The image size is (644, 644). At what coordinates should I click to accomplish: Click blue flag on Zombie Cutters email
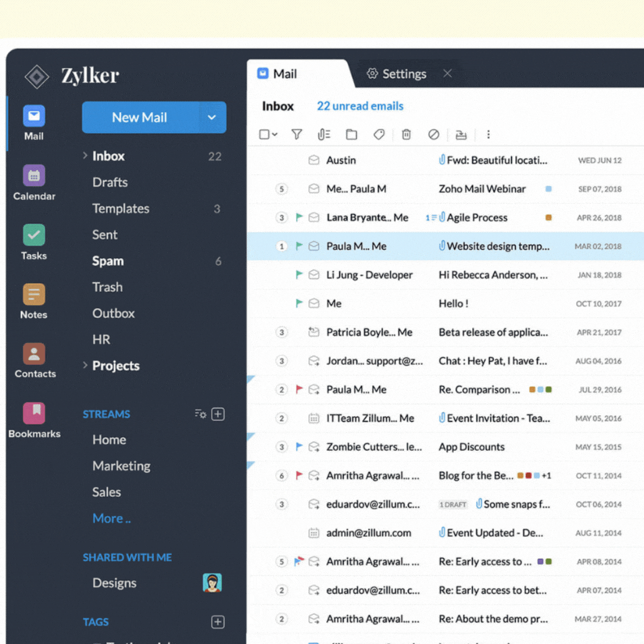pyautogui.click(x=299, y=447)
